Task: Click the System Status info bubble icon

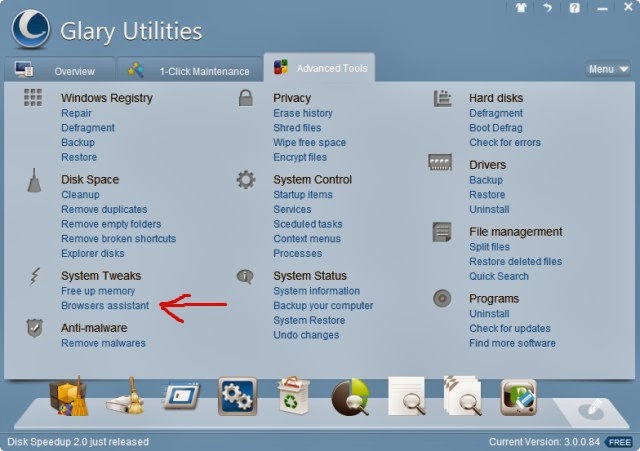Action: click(x=245, y=276)
